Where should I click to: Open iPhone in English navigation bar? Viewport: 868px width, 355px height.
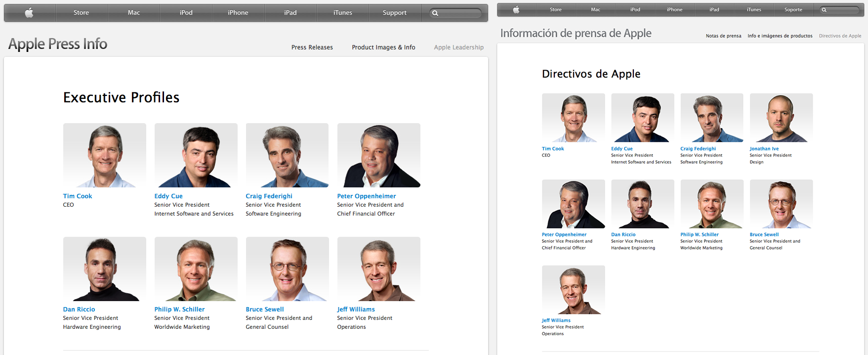pos(238,13)
